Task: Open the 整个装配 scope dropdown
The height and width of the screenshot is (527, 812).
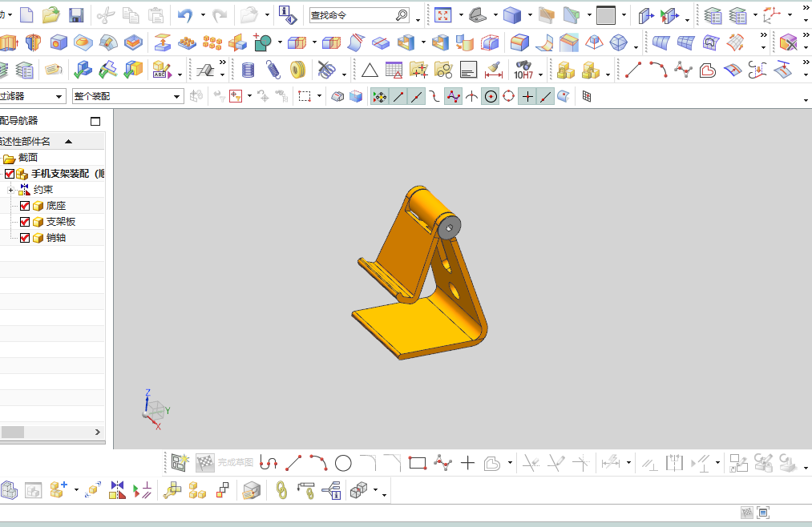Action: [128, 96]
